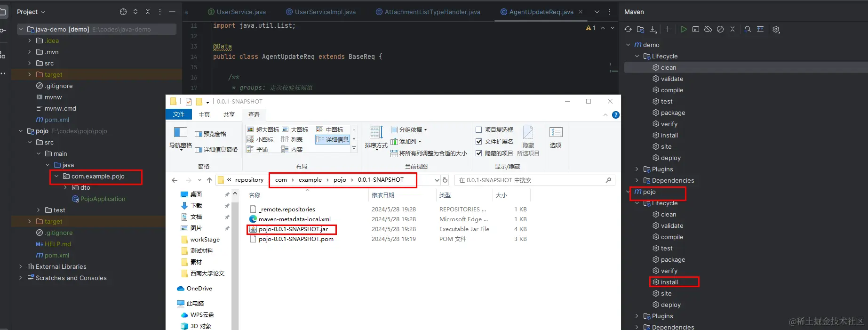The height and width of the screenshot is (330, 868).
Task: Toggle file name extensions (文件扩展名) checkbox
Action: coord(494,141)
